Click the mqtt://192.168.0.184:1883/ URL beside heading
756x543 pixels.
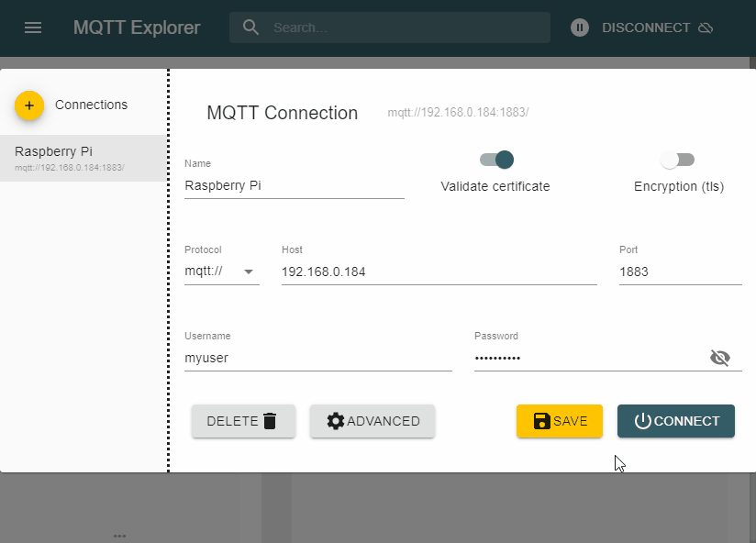tap(458, 113)
